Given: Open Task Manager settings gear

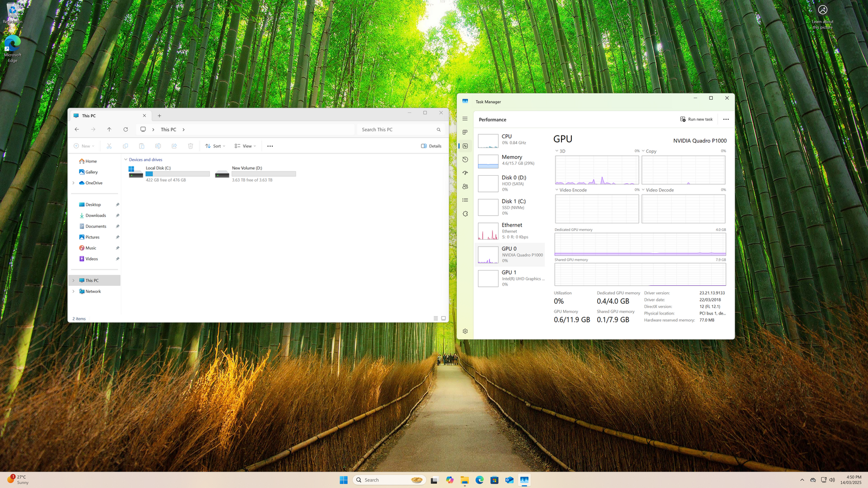Looking at the screenshot, I should coord(465,331).
